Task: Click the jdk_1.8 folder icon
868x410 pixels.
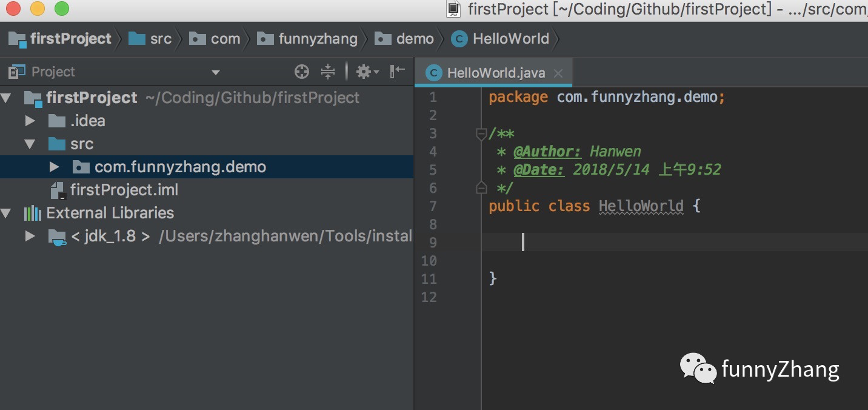Action: [x=57, y=237]
